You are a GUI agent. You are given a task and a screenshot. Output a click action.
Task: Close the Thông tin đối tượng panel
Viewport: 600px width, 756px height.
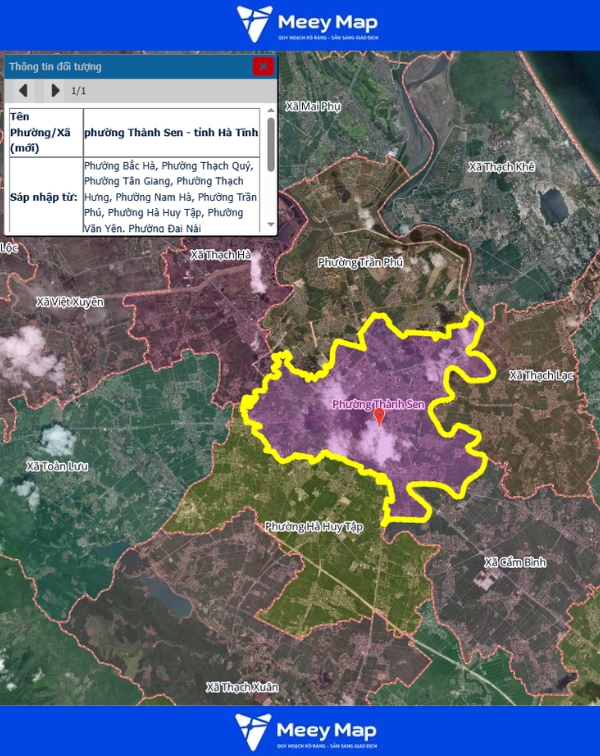click(263, 67)
